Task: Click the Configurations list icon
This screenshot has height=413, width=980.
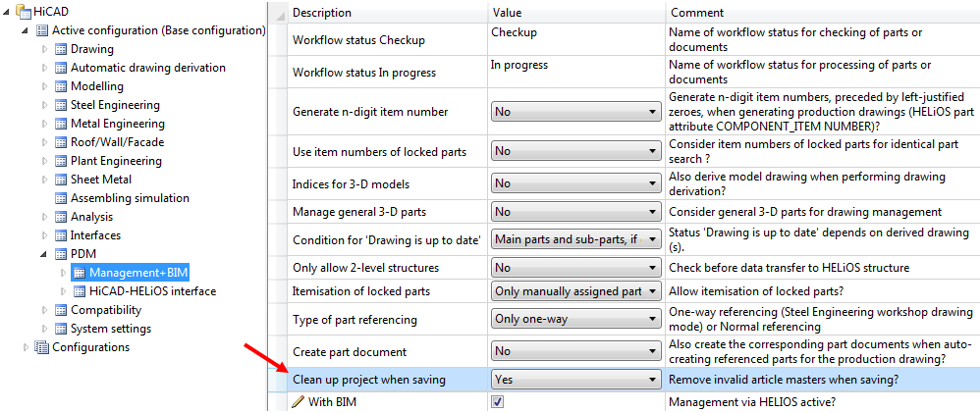Action: tap(42, 347)
